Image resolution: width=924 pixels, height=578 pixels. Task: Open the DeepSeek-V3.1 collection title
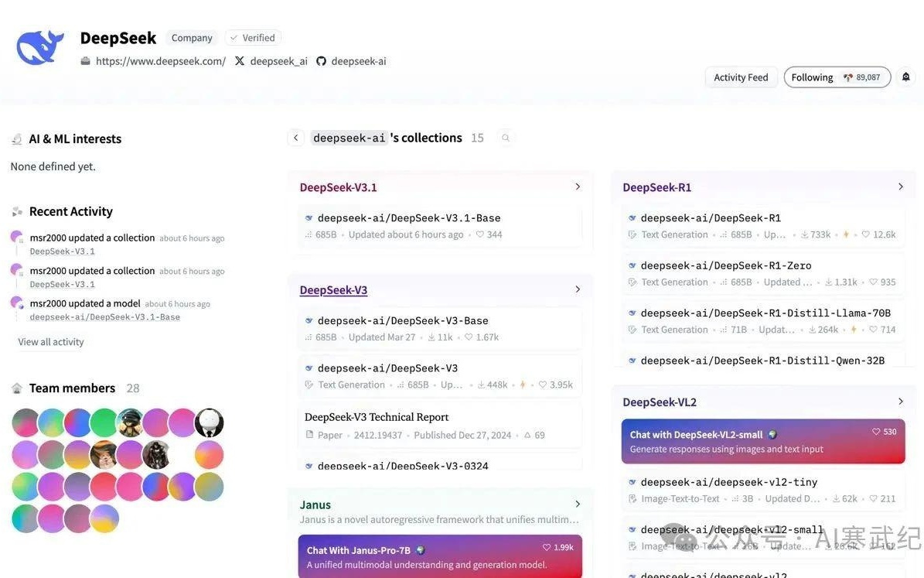pyautogui.click(x=338, y=187)
